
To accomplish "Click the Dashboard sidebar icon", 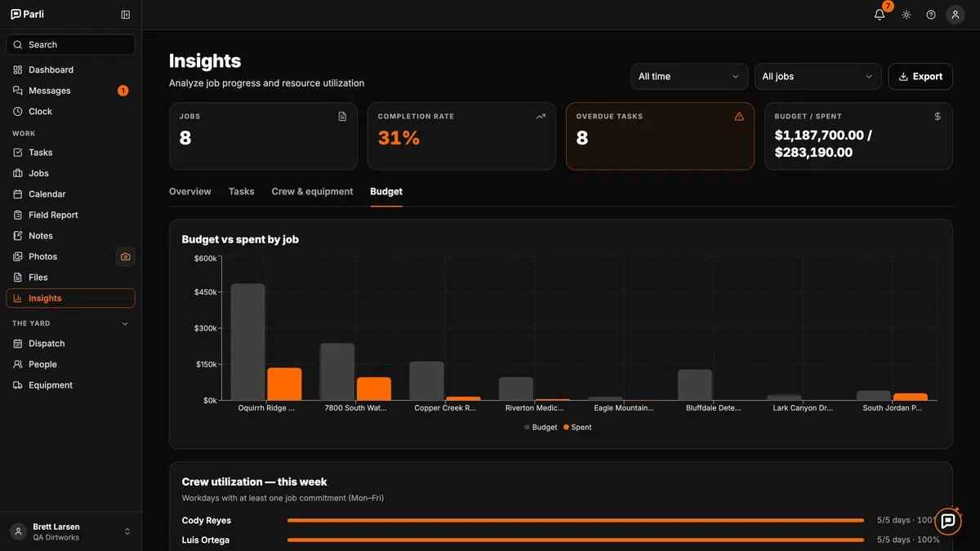I will pos(18,70).
